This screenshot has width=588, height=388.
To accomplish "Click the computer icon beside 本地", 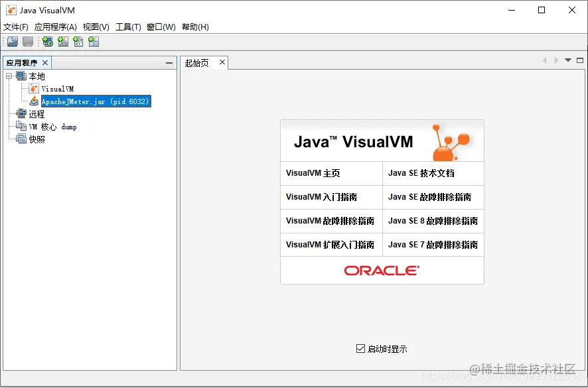I will pos(21,76).
